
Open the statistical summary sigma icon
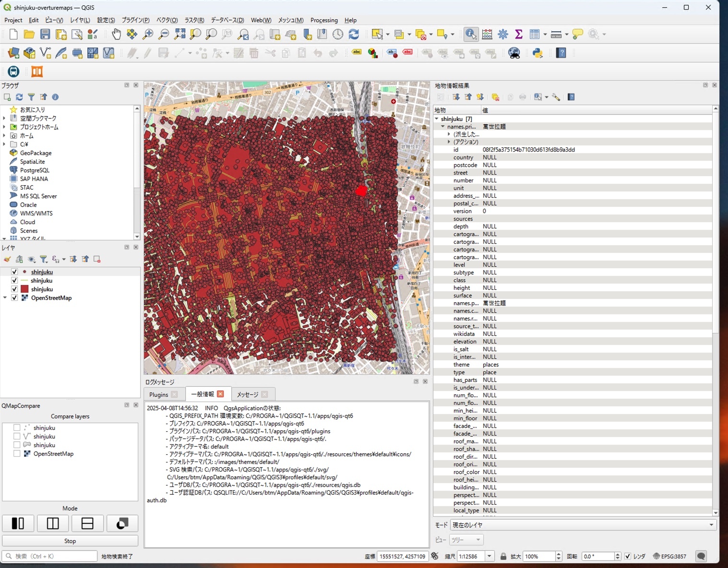pyautogui.click(x=519, y=34)
